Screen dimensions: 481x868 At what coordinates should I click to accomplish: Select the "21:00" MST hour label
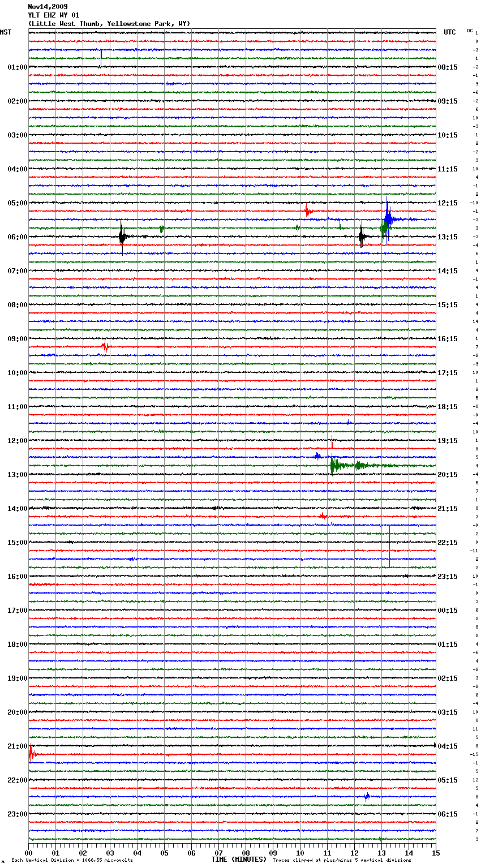click(x=18, y=746)
